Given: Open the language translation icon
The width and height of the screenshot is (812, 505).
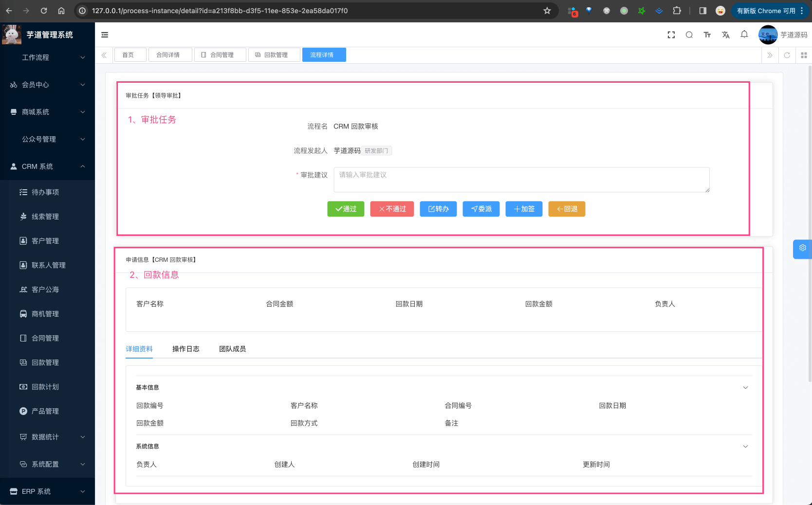Looking at the screenshot, I should click(726, 35).
